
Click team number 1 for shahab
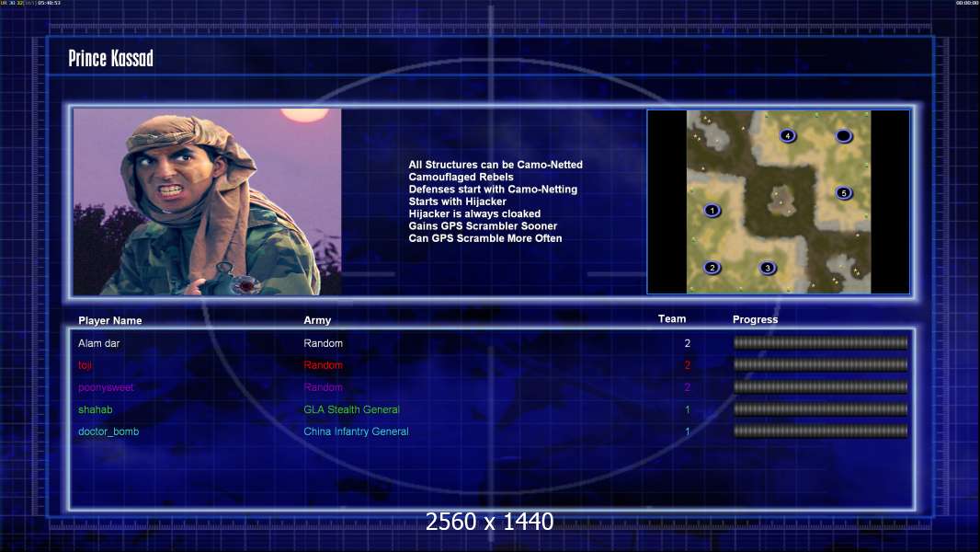click(x=688, y=409)
